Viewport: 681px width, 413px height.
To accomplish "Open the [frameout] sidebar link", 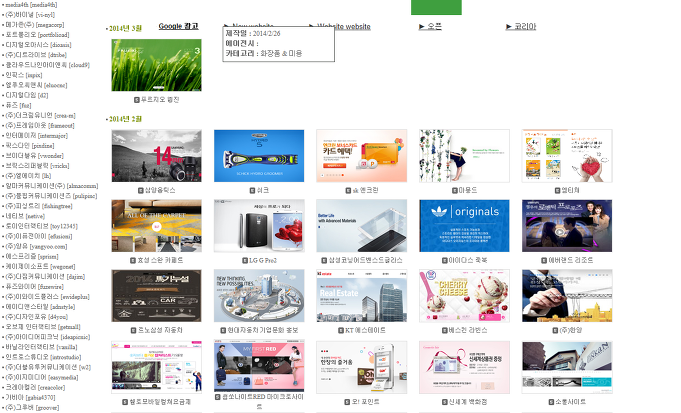I will [40, 125].
